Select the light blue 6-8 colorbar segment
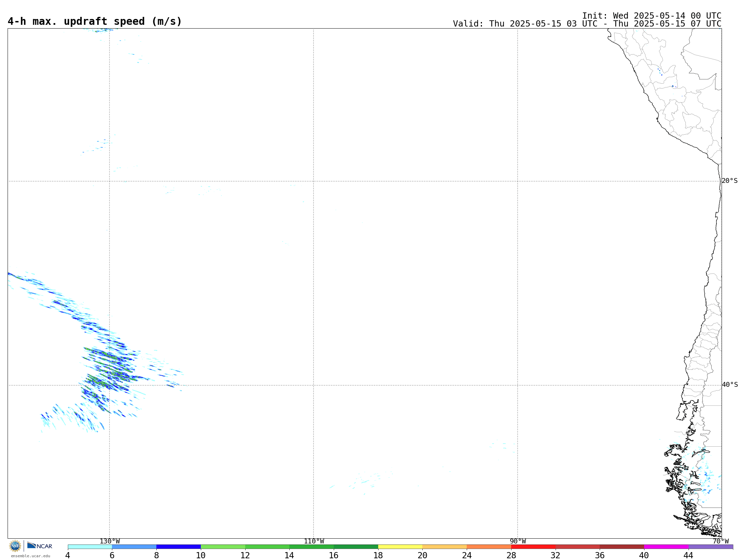The height and width of the screenshot is (560, 744). click(x=134, y=547)
